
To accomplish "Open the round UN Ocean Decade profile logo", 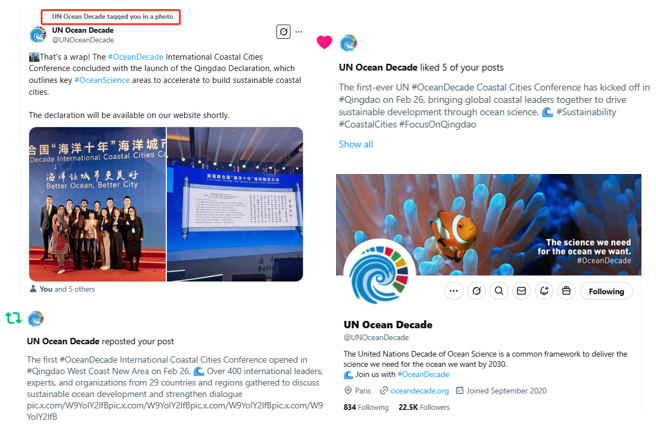I will (379, 274).
